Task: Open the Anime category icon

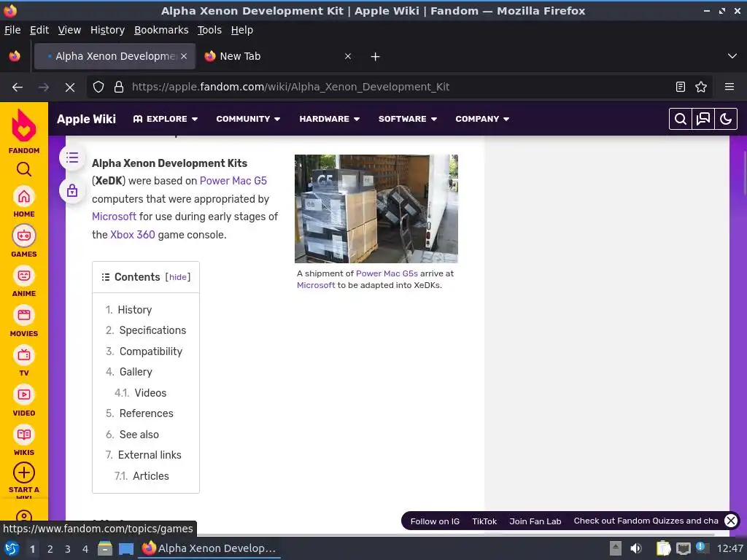Action: click(x=24, y=276)
